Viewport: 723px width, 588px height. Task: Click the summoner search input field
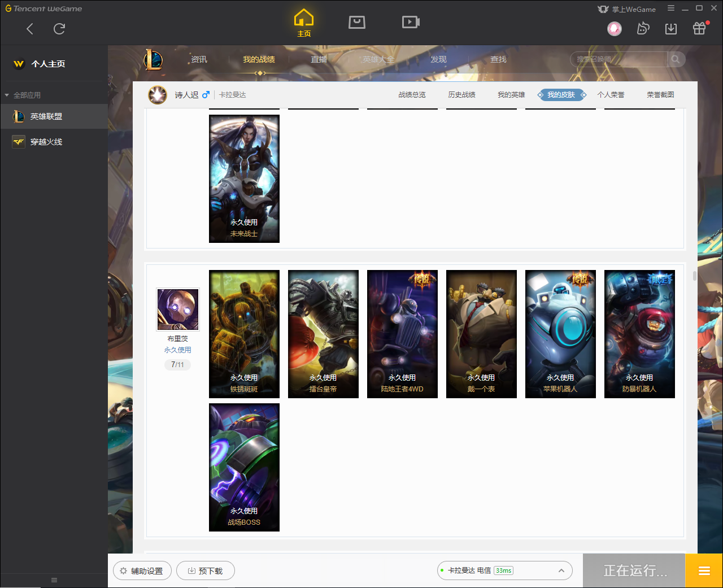pos(620,59)
